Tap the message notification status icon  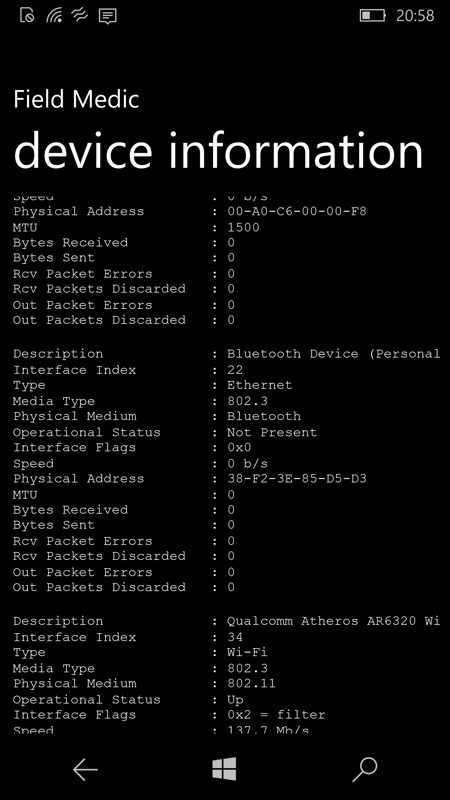[107, 16]
